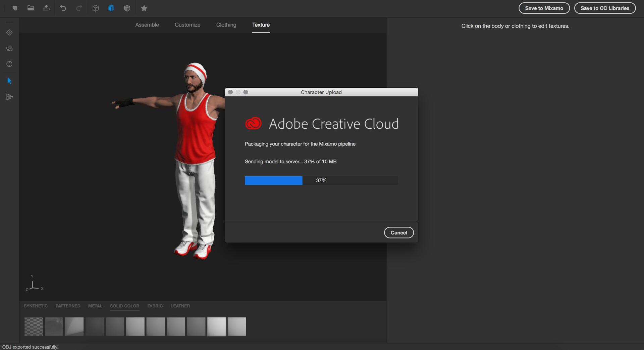644x350 pixels.
Task: Go to the Clothing tab
Action: (226, 25)
